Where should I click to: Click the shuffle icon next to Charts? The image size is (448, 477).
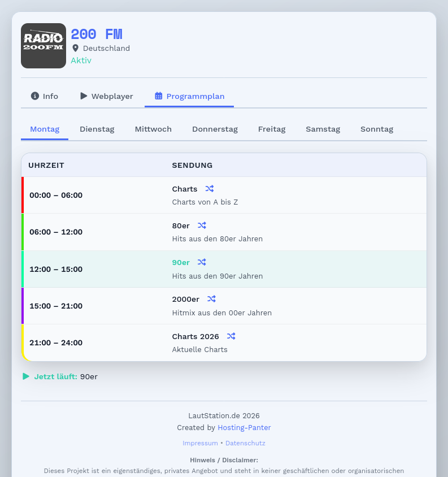coord(210,189)
